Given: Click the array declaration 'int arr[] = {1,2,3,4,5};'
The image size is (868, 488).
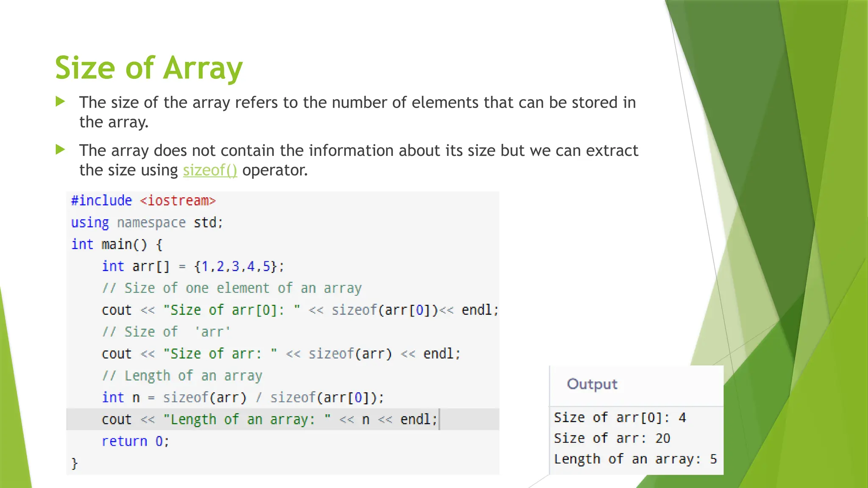Looking at the screenshot, I should tap(193, 266).
